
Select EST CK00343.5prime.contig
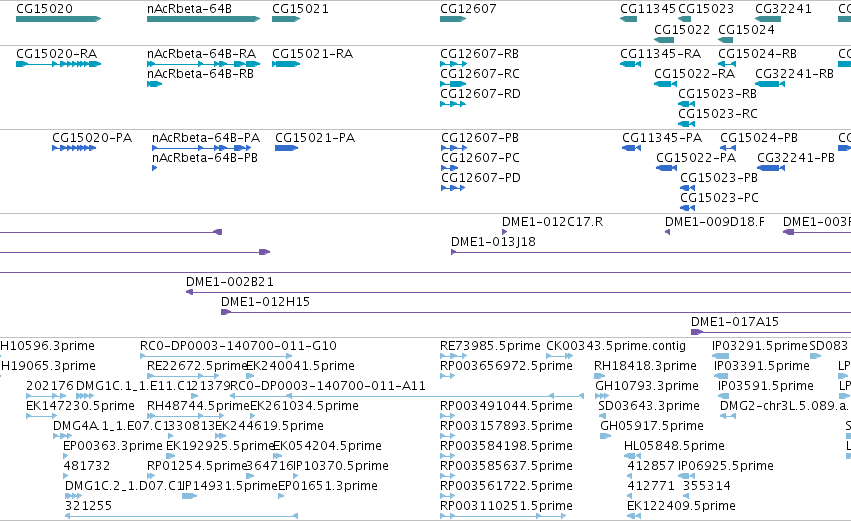(616, 346)
